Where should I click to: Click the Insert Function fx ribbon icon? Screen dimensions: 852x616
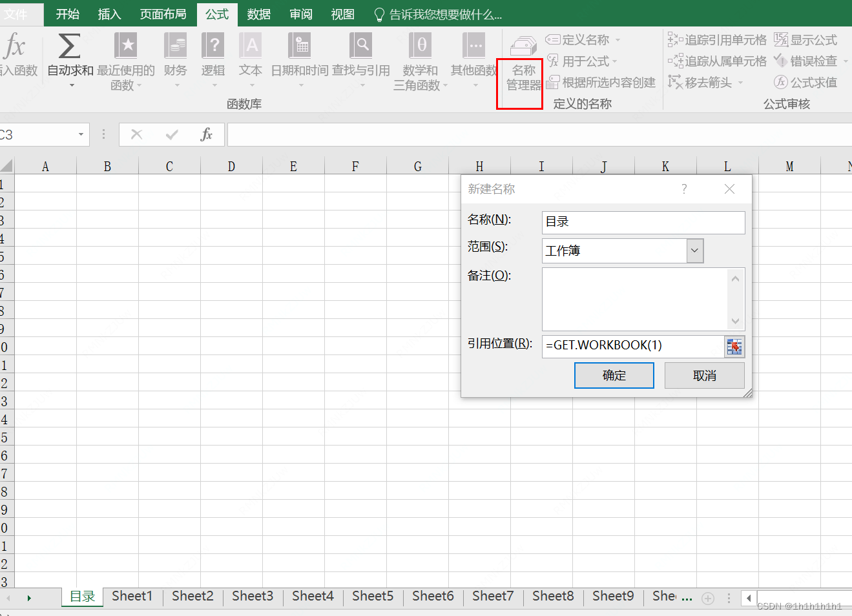tap(13, 46)
